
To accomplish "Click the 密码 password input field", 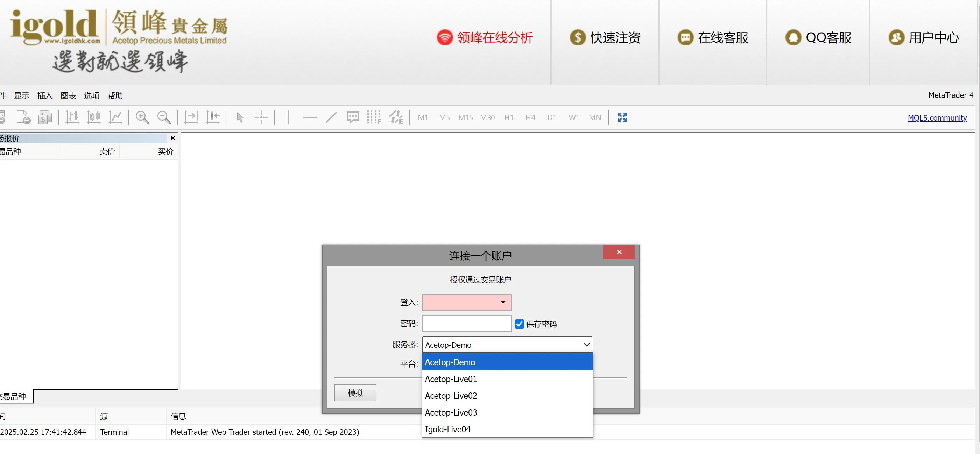I will point(466,323).
